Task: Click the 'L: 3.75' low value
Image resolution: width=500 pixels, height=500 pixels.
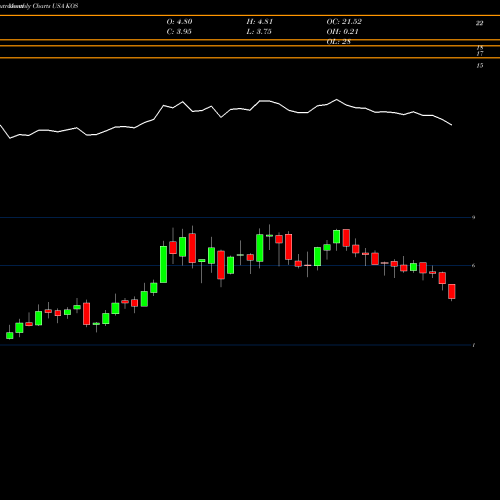Action: (x=259, y=32)
